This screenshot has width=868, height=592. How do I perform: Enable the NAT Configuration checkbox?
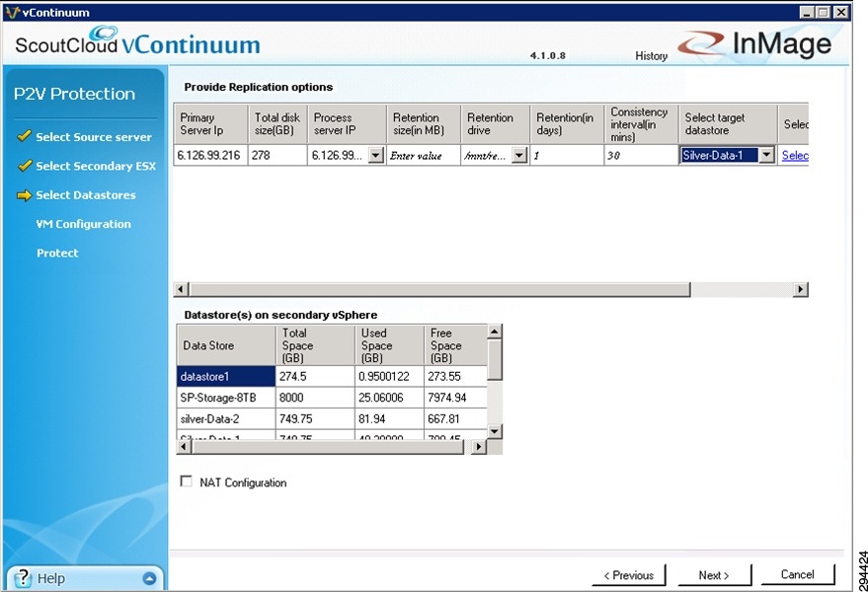click(186, 481)
